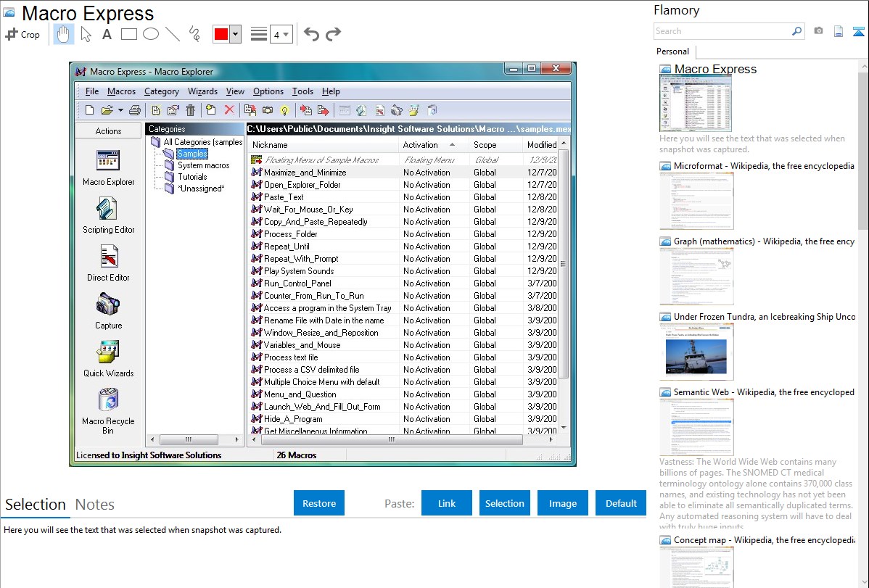The image size is (869, 588).
Task: Open the Options menu
Action: [x=268, y=91]
